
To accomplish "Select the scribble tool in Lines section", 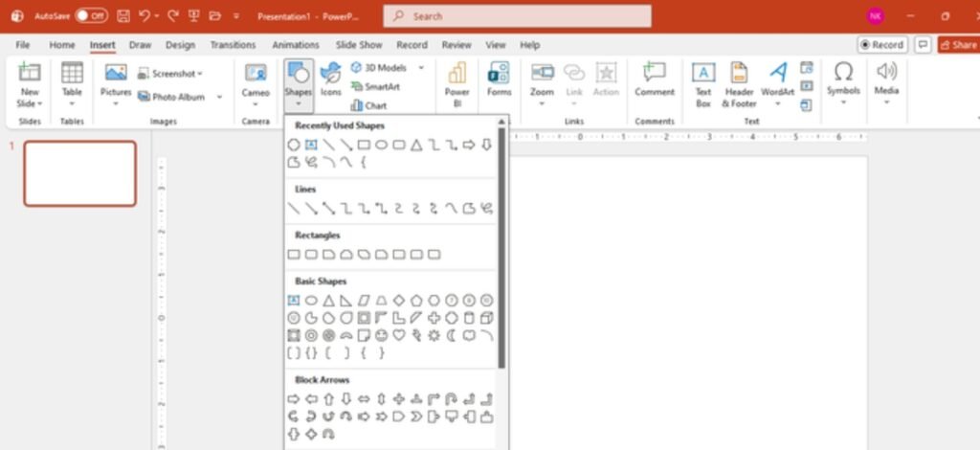I will (x=486, y=208).
